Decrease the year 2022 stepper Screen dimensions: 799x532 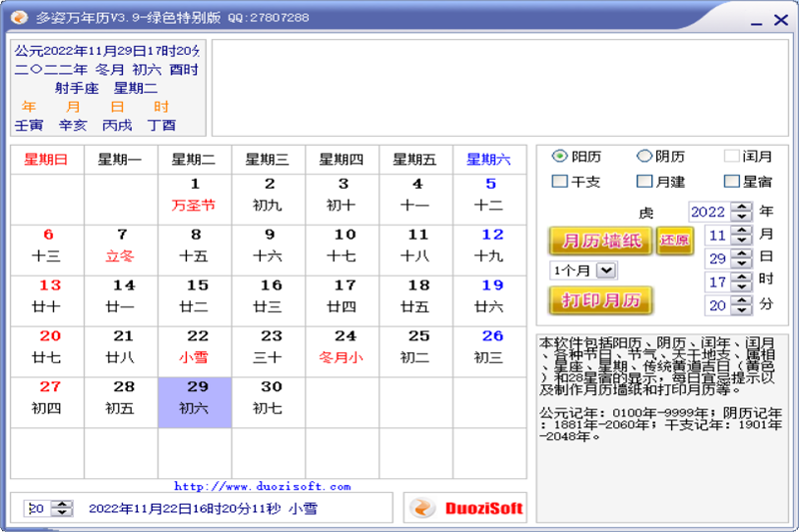click(741, 216)
